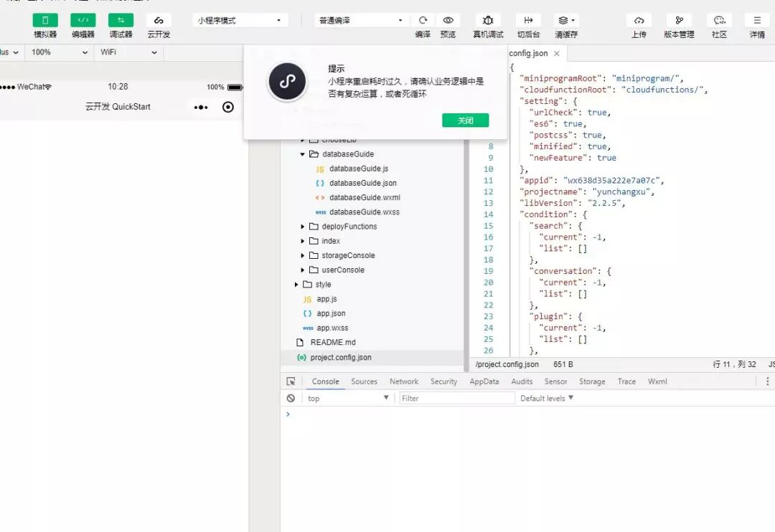Switch to the Wxml tab
The image size is (775, 532).
point(657,381)
